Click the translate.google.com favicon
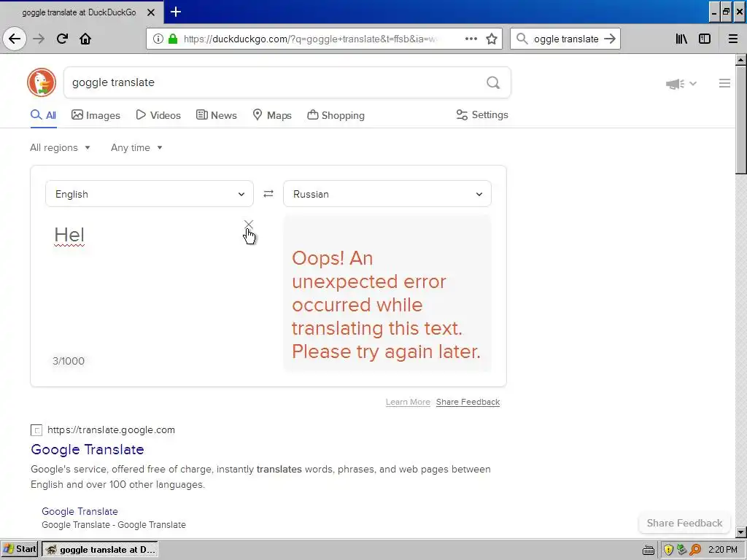 [x=36, y=430]
